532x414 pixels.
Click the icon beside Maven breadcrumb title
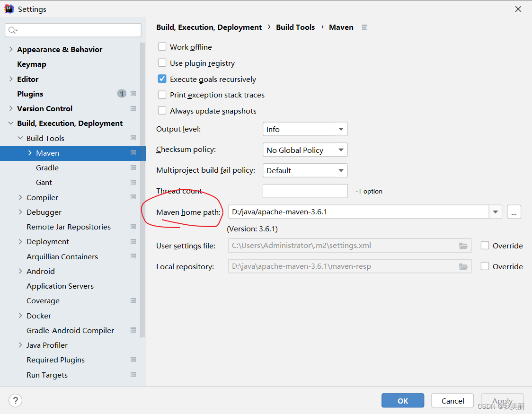click(x=365, y=27)
